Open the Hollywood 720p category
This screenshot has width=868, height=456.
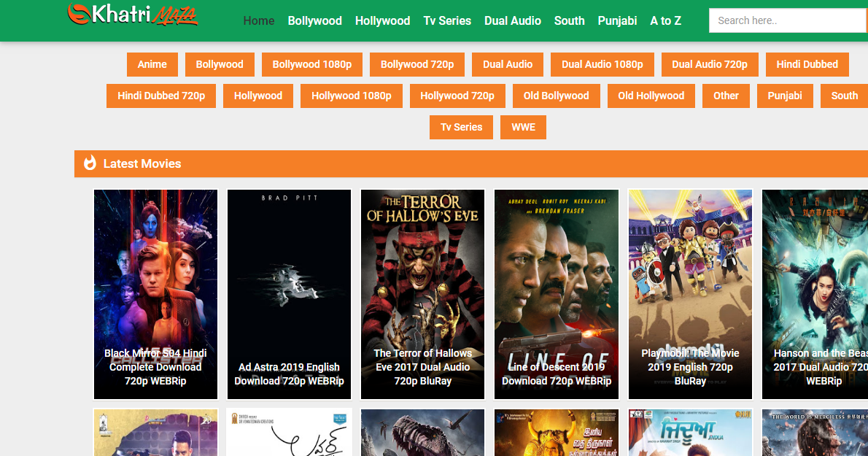pos(457,96)
